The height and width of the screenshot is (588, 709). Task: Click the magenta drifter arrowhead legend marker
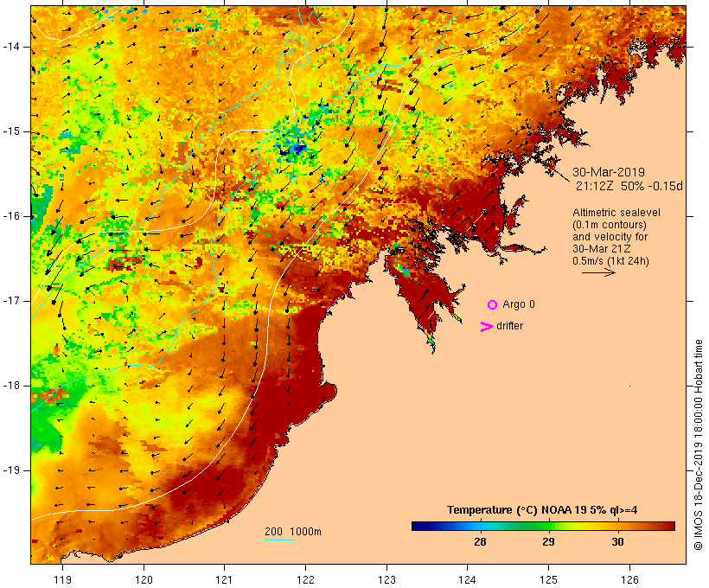(x=486, y=327)
